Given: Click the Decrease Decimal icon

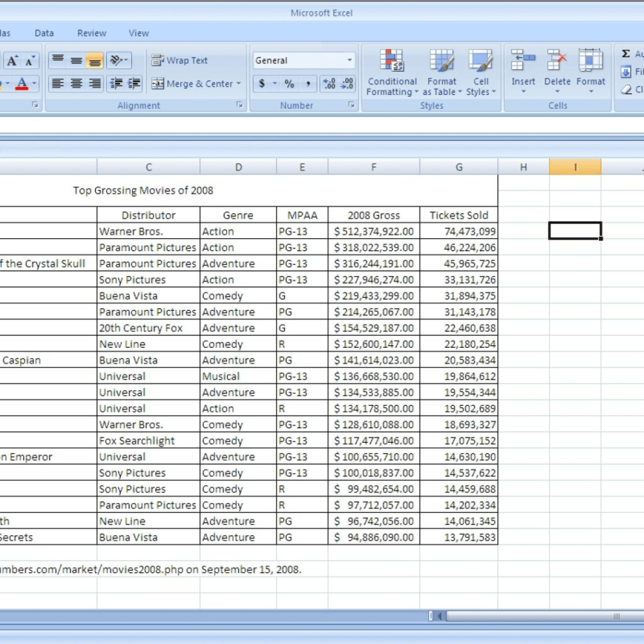Looking at the screenshot, I should tap(344, 84).
